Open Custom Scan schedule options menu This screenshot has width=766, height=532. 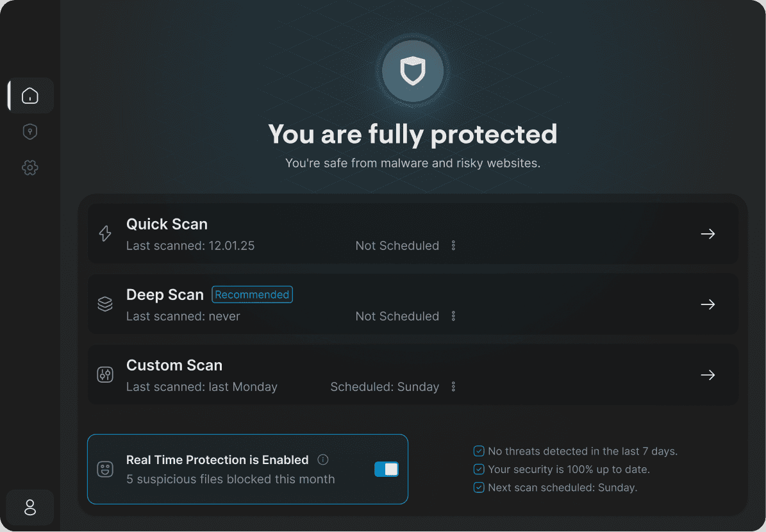point(453,387)
